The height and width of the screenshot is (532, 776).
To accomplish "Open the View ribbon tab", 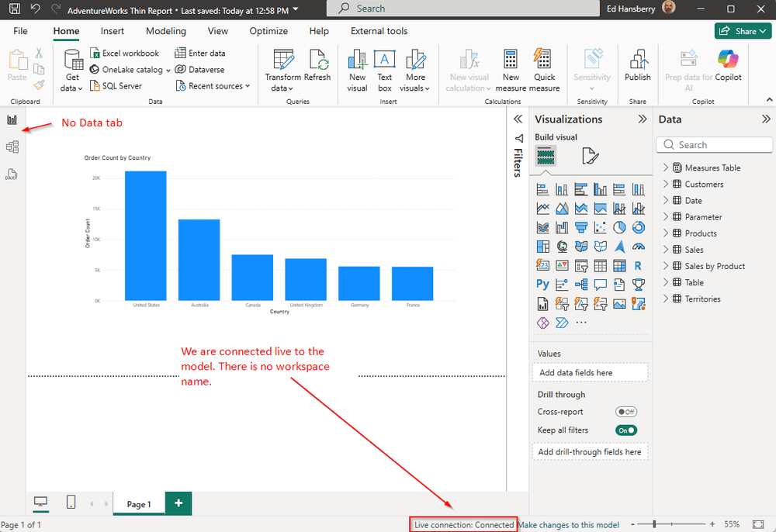I will 218,31.
